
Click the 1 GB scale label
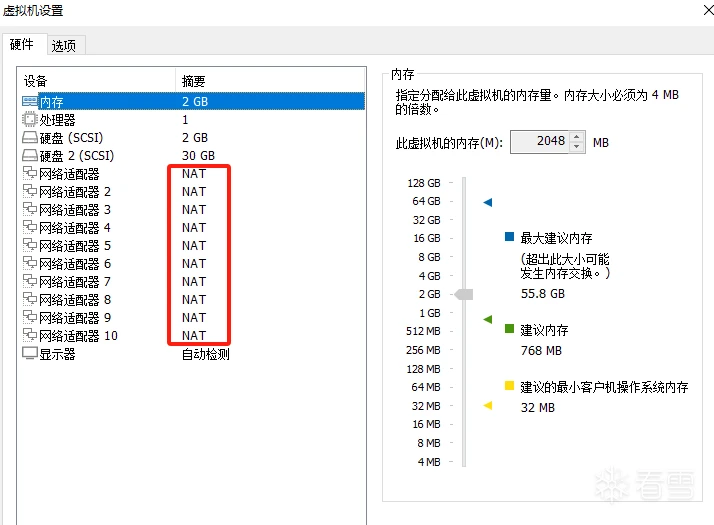(430, 313)
